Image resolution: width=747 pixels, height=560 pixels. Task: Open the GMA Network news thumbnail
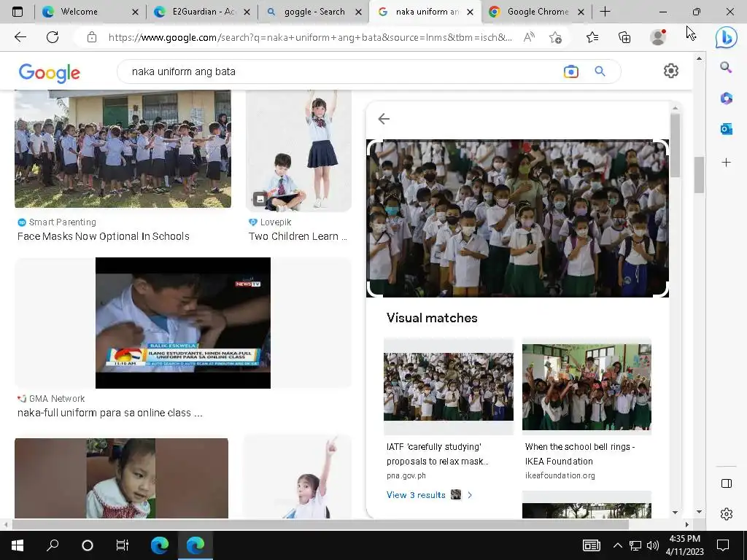click(x=183, y=323)
